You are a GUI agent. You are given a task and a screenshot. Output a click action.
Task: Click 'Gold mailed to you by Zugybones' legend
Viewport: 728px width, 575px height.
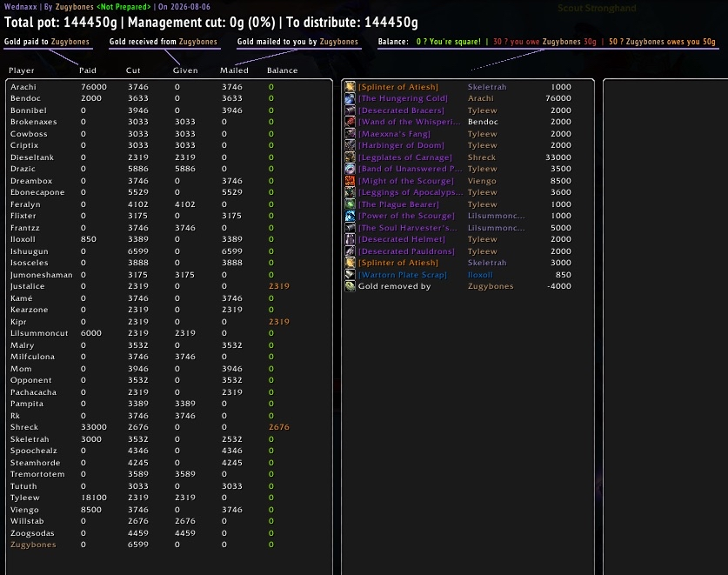pos(297,42)
